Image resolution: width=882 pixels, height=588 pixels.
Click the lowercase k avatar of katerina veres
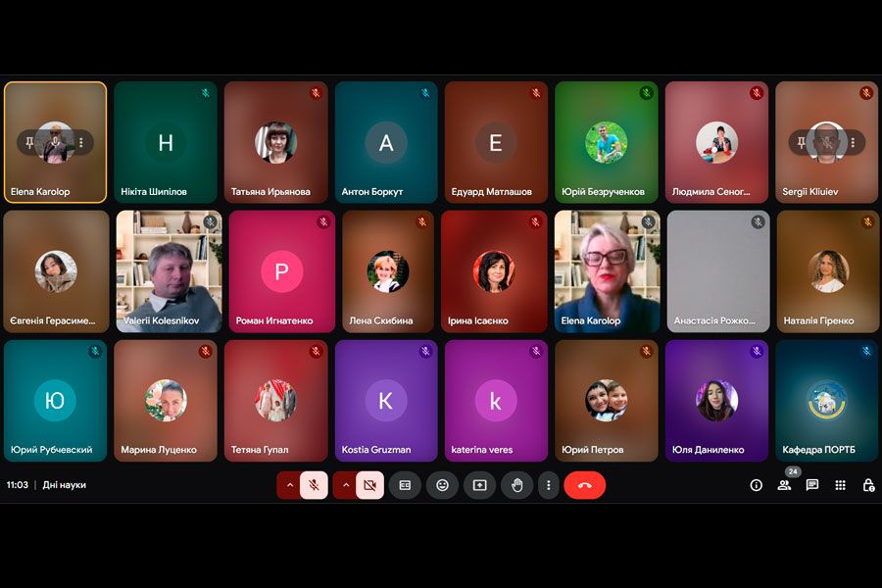[x=496, y=401]
